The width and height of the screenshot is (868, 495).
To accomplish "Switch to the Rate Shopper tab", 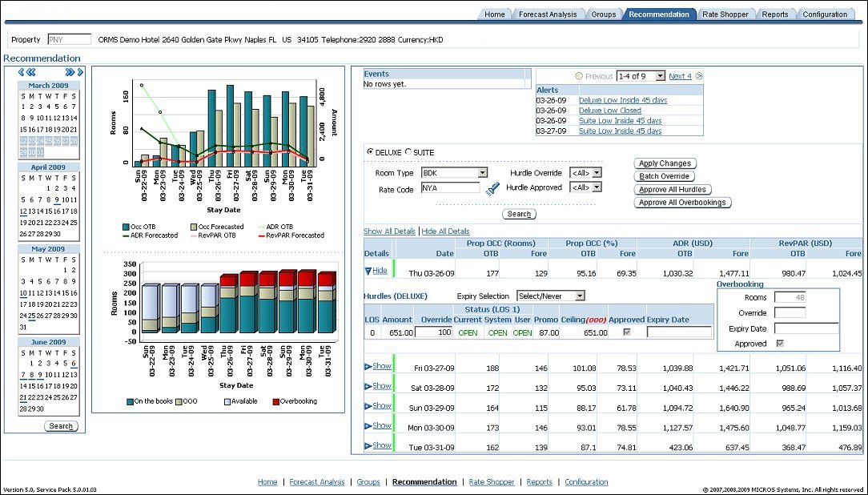I will (x=725, y=14).
